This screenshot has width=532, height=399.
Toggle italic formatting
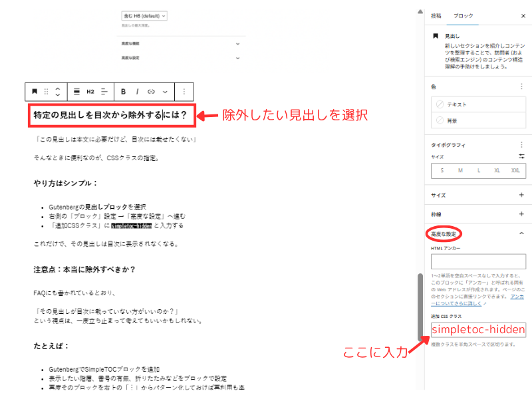coord(138,92)
